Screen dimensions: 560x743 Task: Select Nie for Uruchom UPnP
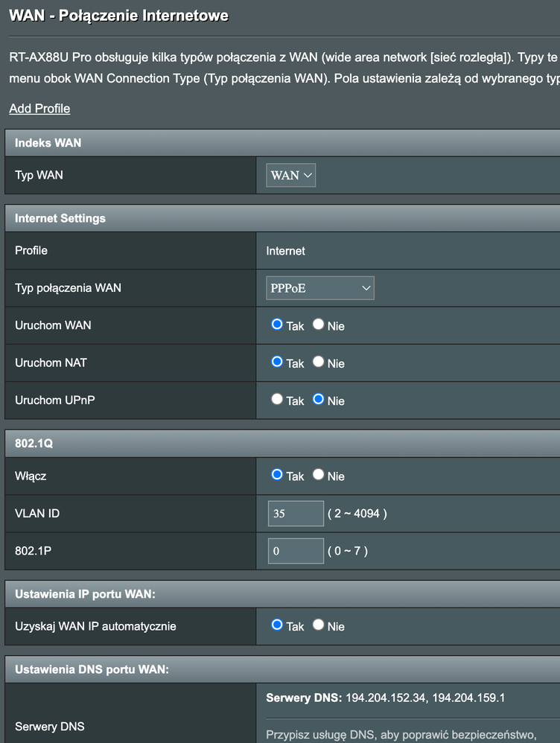click(319, 399)
